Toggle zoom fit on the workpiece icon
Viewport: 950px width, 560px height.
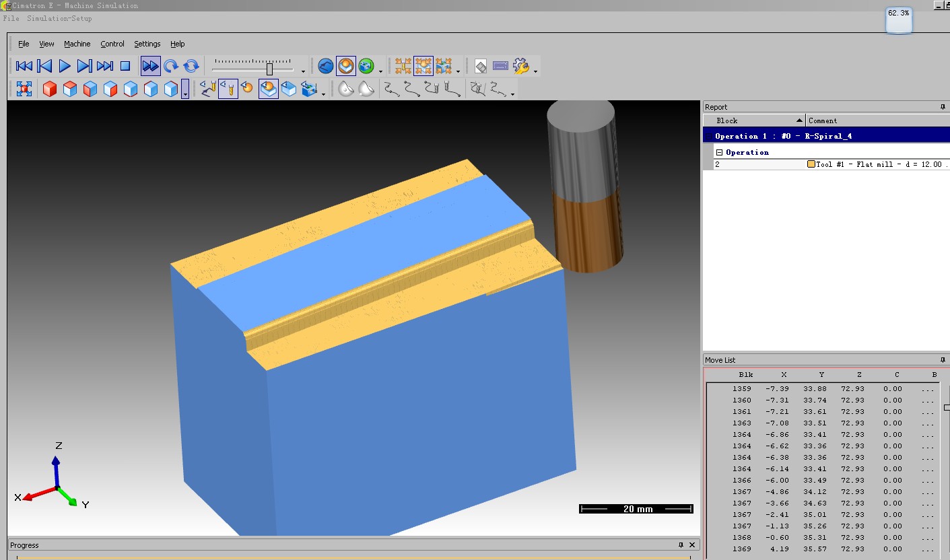click(423, 66)
